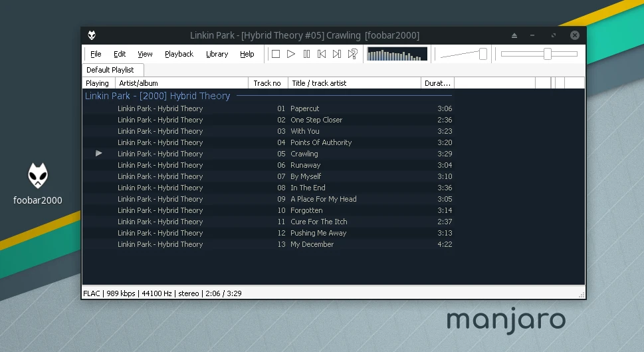644x352 pixels.
Task: Click the status bar playback info
Action: tap(162, 293)
